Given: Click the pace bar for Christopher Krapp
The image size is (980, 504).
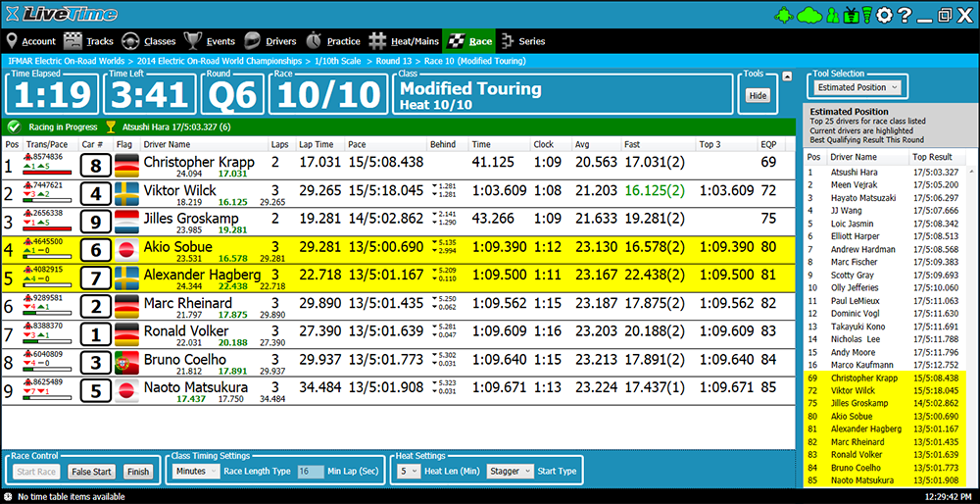Looking at the screenshot, I should point(47,172).
